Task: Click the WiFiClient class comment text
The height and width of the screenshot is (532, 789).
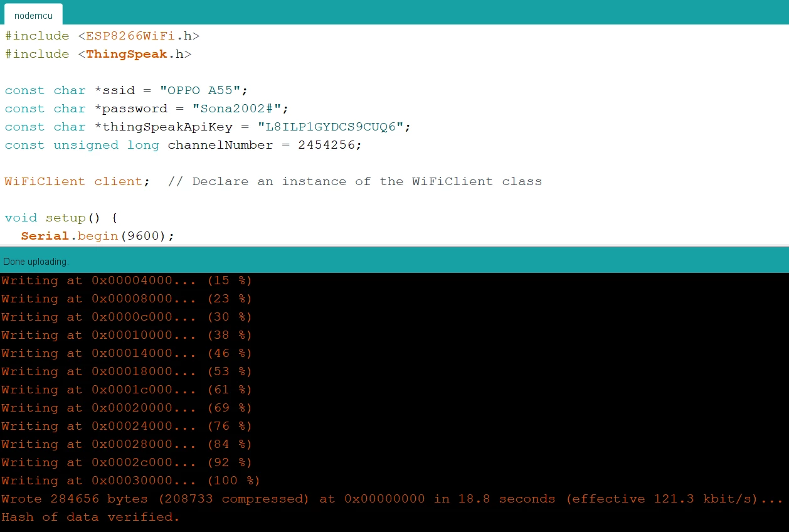Action: (x=355, y=181)
